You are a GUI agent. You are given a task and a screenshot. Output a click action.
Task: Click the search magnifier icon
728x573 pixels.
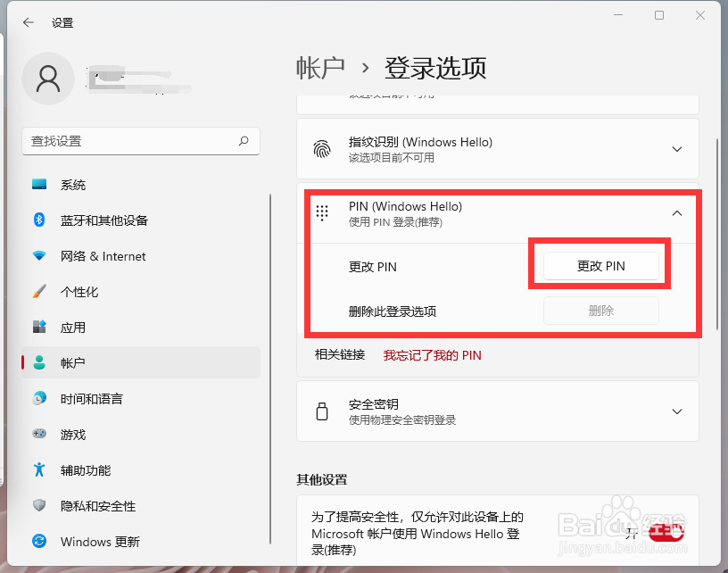click(244, 141)
